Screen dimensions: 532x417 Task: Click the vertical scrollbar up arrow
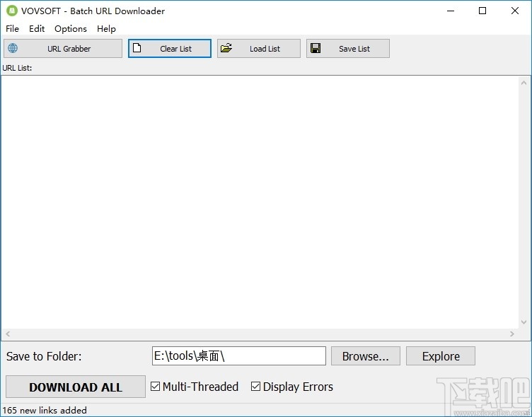pyautogui.click(x=524, y=83)
